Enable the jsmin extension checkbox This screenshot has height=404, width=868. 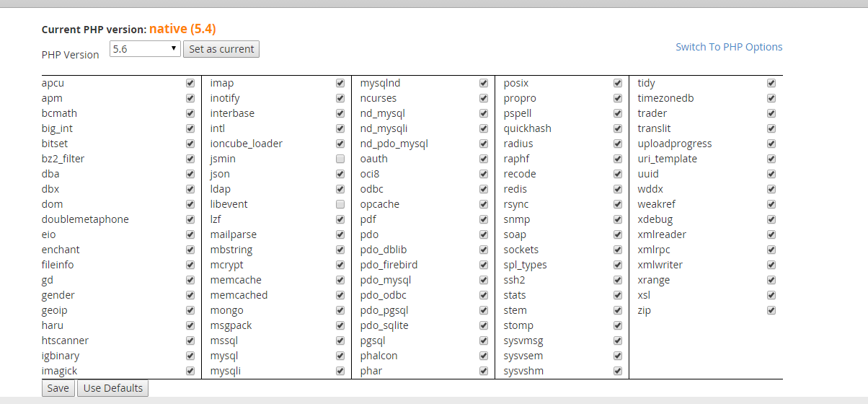pyautogui.click(x=340, y=159)
